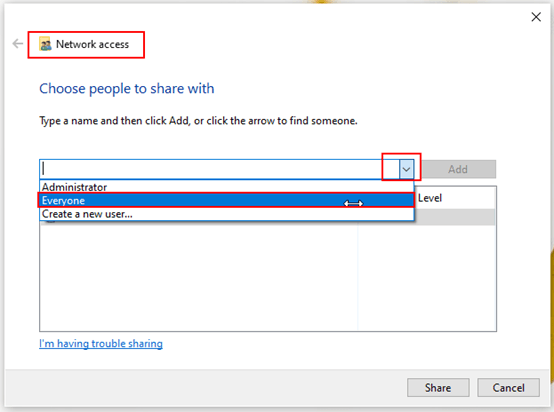Choose Everyone in the dropdown list
This screenshot has height=412, width=554.
226,200
